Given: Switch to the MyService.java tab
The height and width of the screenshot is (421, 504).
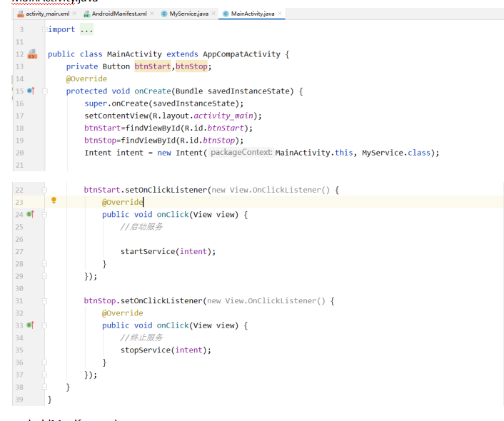Looking at the screenshot, I should click(x=188, y=14).
